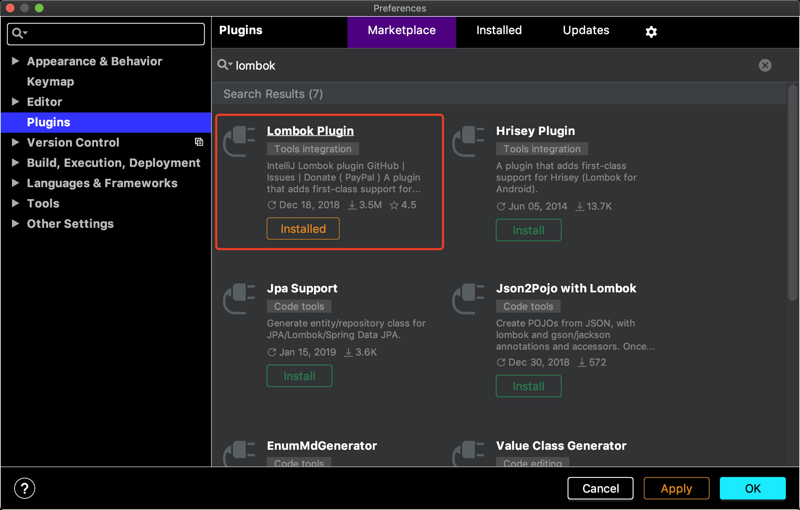Clear the lombok search field

pyautogui.click(x=765, y=65)
